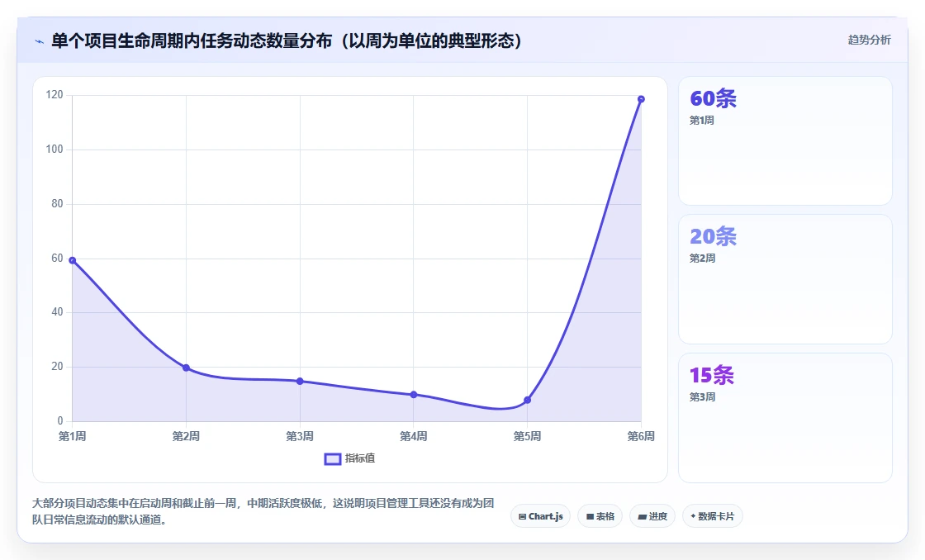Click the 第5周 x-axis label
The height and width of the screenshot is (560, 925).
click(528, 436)
